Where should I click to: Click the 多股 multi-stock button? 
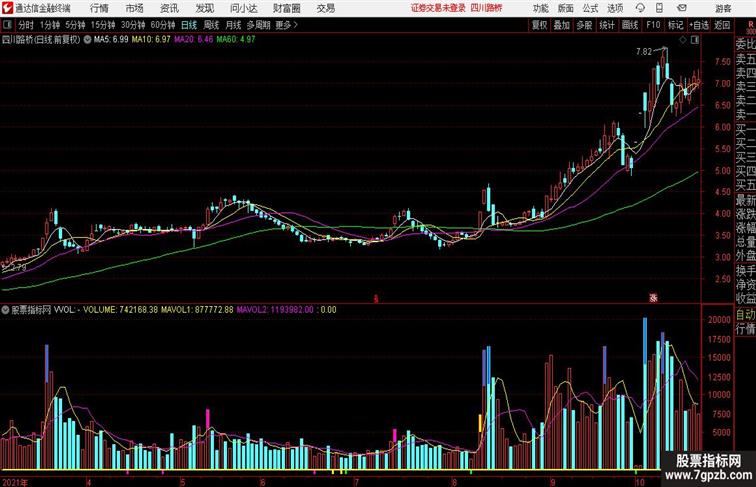click(584, 25)
